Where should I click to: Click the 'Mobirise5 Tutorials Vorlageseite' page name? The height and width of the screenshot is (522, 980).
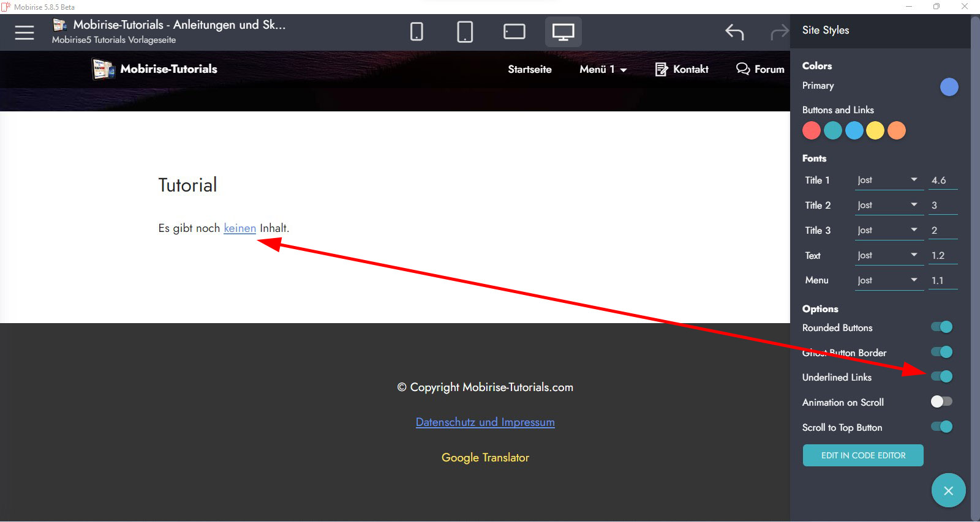114,40
